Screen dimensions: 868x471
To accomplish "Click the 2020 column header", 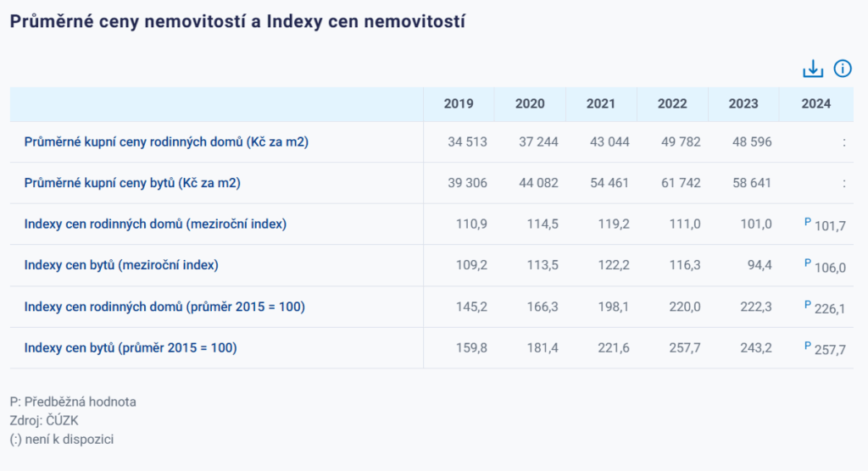I will (x=530, y=104).
